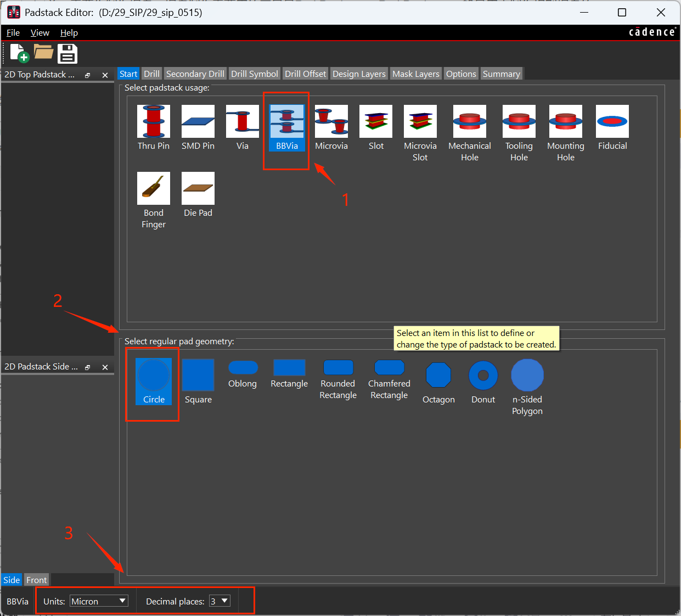681x616 pixels.
Task: Switch to the Side view tab
Action: tap(12, 580)
